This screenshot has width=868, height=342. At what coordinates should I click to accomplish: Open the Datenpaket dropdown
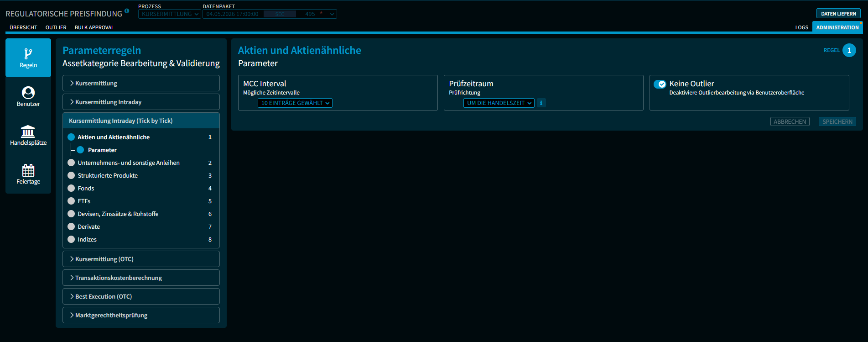[270, 14]
